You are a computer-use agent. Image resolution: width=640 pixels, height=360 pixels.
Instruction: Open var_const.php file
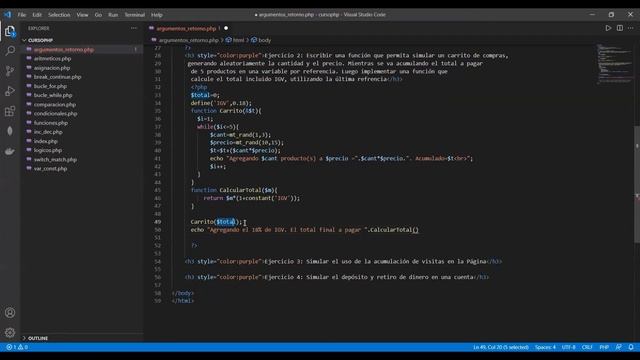[x=50, y=169]
